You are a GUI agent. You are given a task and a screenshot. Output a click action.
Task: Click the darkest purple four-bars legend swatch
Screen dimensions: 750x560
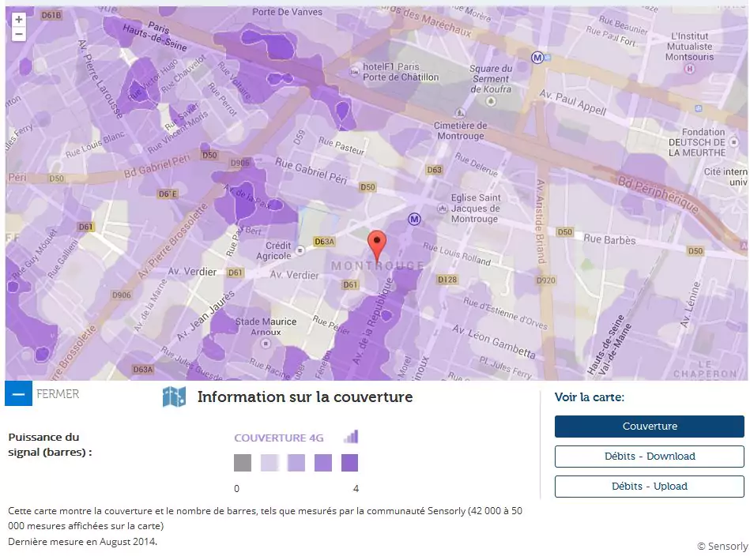pos(349,463)
